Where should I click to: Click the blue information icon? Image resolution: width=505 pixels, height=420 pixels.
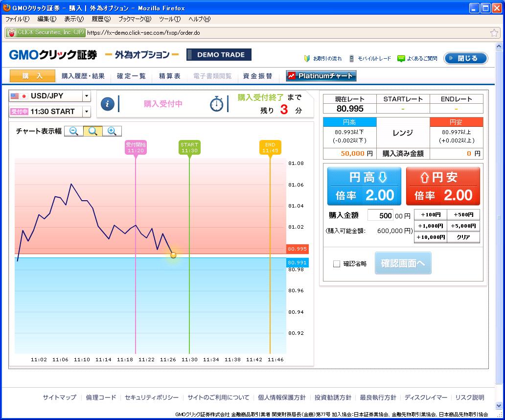pos(108,104)
